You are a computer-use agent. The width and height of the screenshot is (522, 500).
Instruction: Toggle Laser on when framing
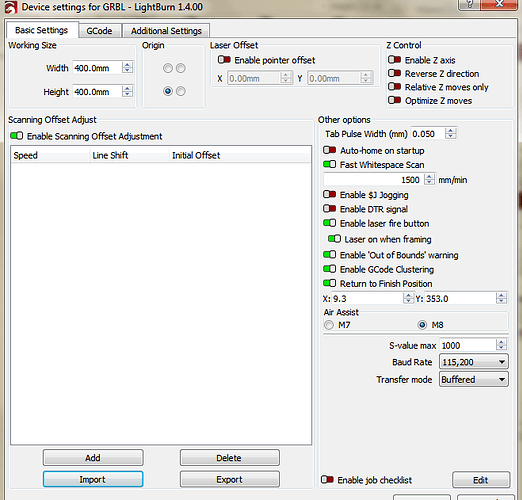(334, 239)
